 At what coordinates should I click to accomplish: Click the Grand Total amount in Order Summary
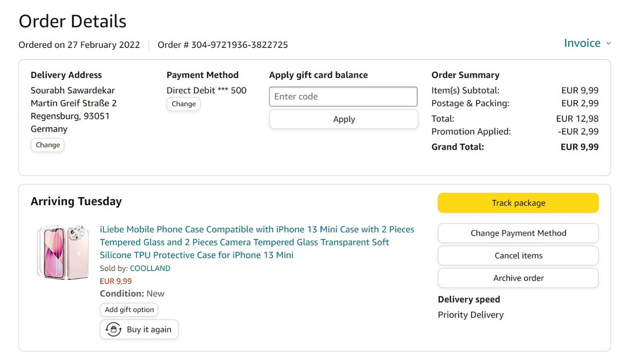pyautogui.click(x=579, y=147)
